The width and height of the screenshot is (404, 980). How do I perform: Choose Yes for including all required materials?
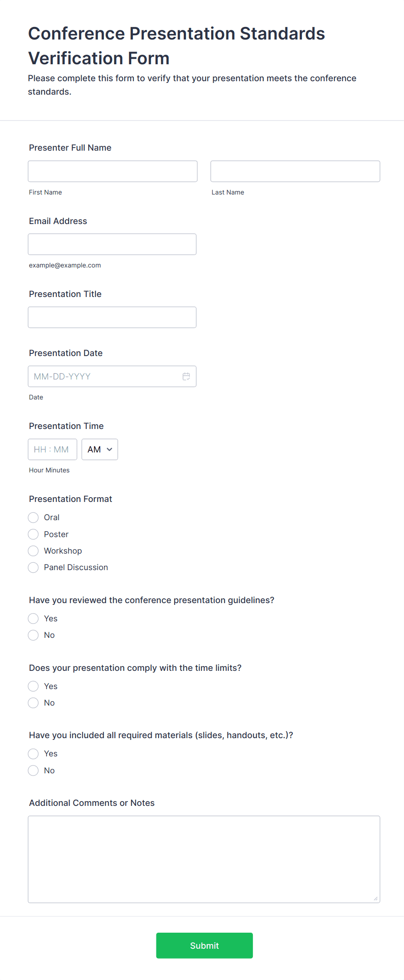[x=33, y=753]
